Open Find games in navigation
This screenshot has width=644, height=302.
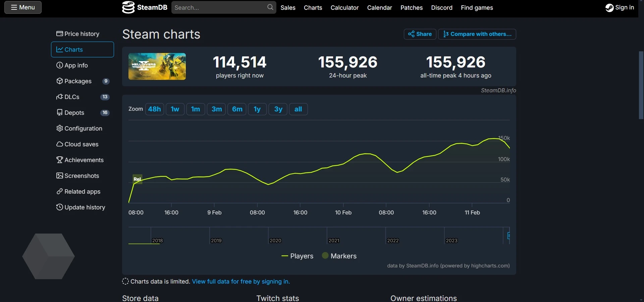click(477, 7)
